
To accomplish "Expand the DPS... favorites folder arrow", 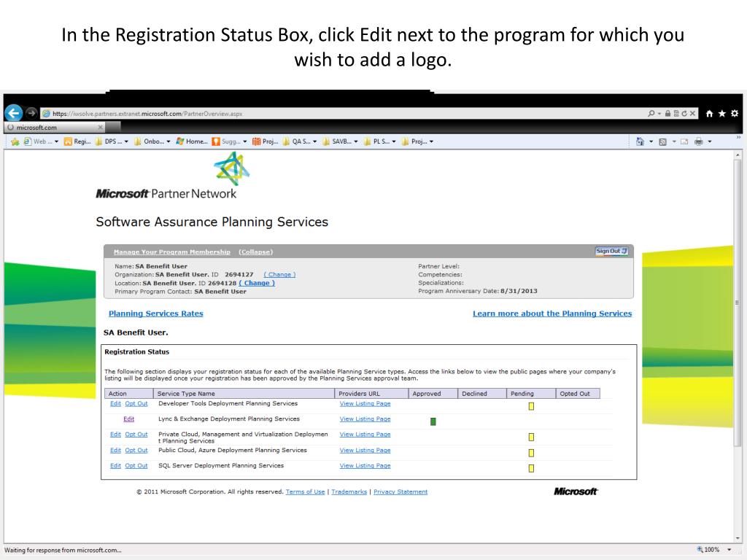I will click(126, 141).
